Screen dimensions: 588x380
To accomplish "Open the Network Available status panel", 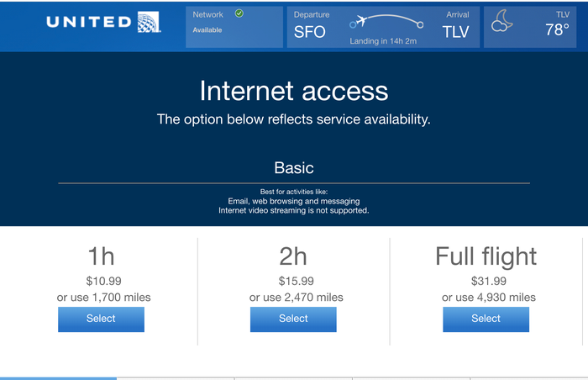I will click(234, 27).
